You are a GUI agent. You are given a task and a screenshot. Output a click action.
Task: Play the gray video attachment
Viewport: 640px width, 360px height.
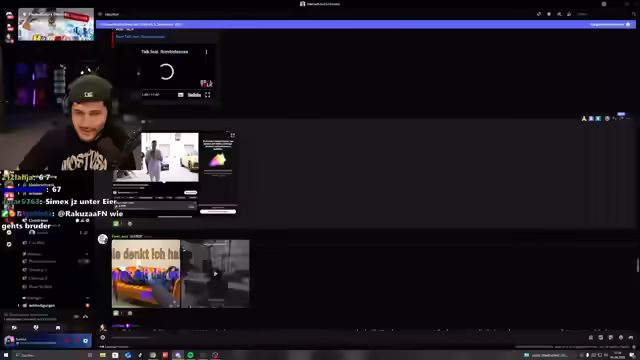click(x=215, y=274)
